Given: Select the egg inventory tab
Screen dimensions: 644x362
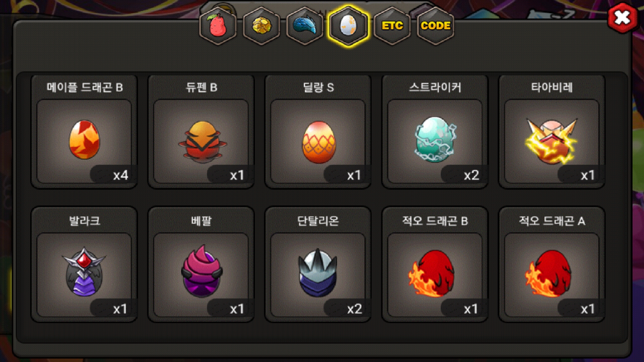Looking at the screenshot, I should [348, 26].
